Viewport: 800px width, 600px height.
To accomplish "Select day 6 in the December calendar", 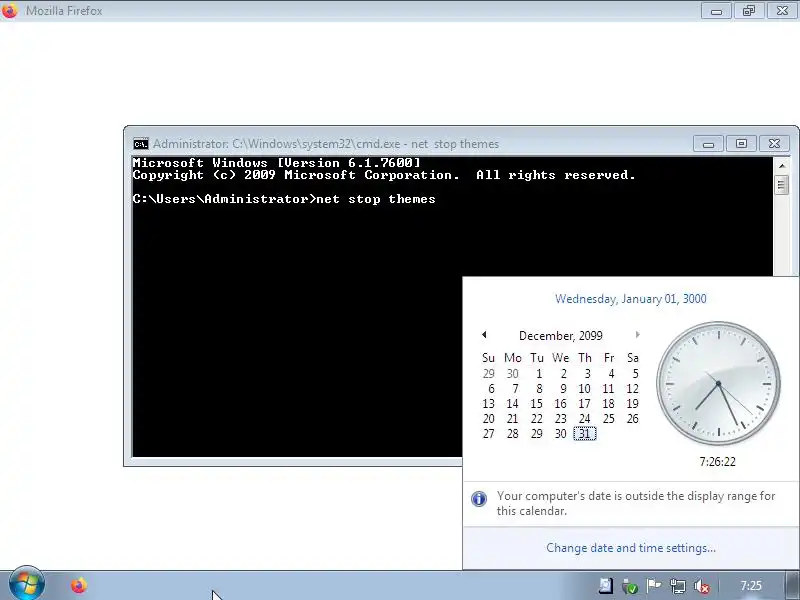I will tap(491, 389).
